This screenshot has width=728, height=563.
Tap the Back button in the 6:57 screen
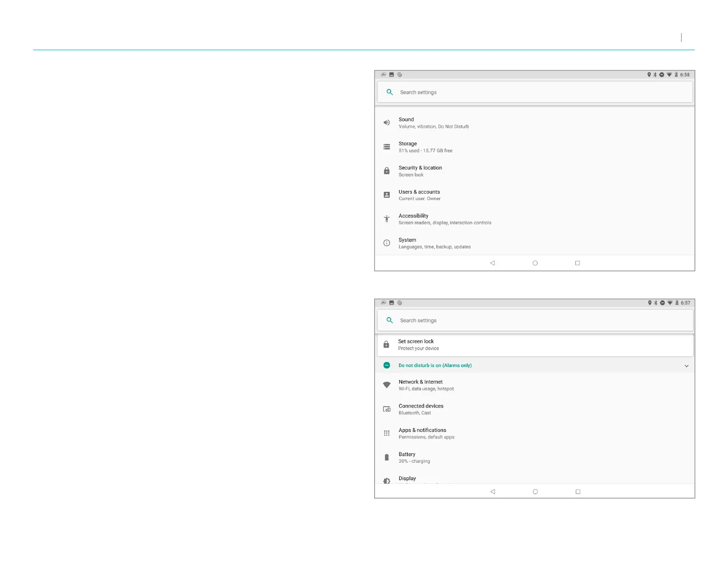[x=493, y=492]
